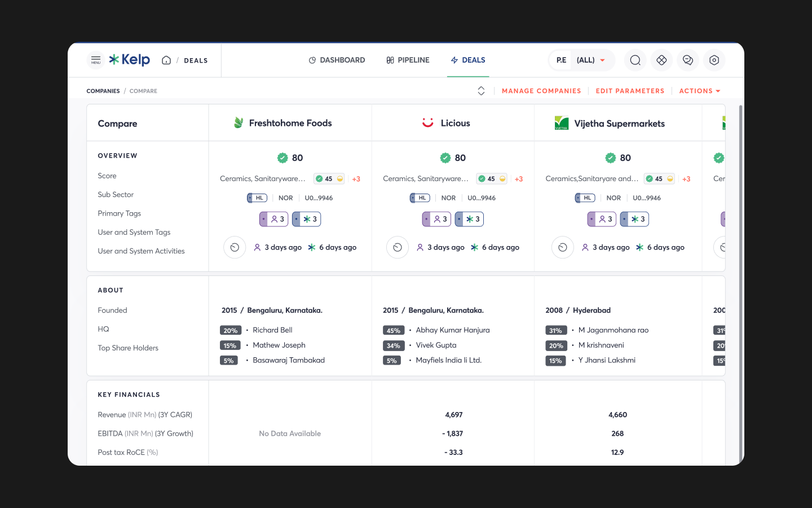Click 'Top Share Holders' row label
Viewport: 812px width, 508px height.
click(128, 348)
